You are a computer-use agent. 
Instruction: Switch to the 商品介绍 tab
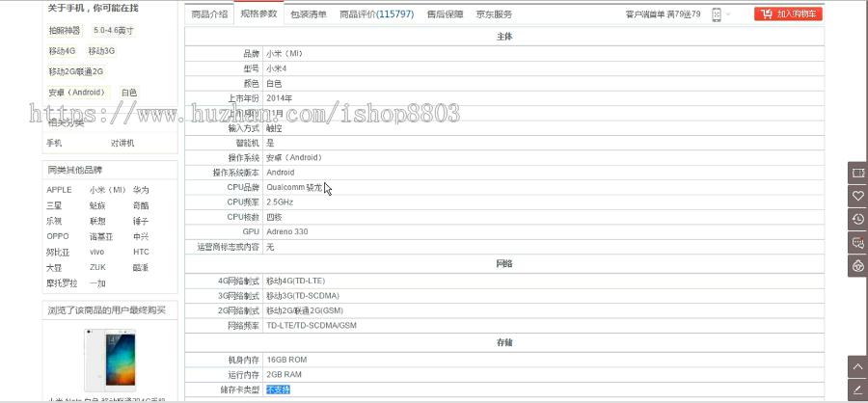tap(209, 14)
